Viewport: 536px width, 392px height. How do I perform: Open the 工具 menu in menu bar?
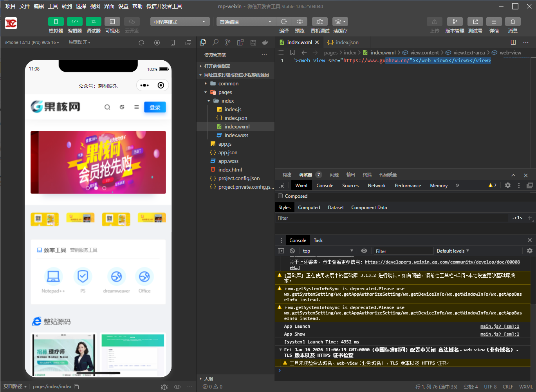[x=53, y=6]
